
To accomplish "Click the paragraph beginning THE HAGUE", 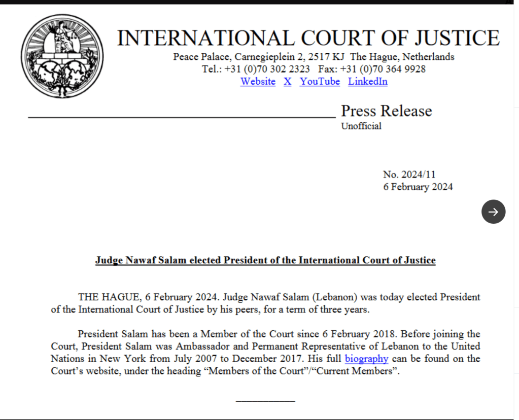I will [x=265, y=303].
